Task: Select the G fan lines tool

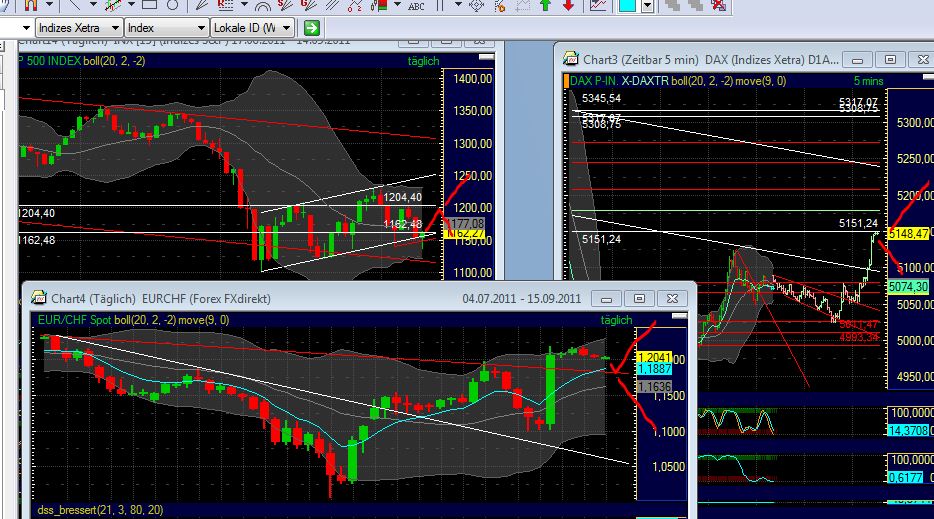Action: point(308,5)
